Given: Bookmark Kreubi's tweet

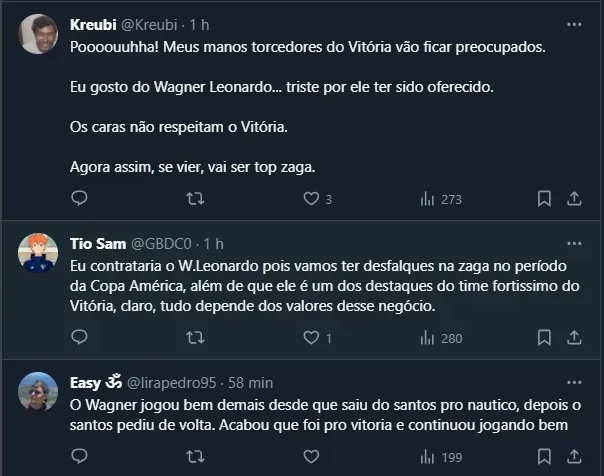Looking at the screenshot, I should point(545,199).
